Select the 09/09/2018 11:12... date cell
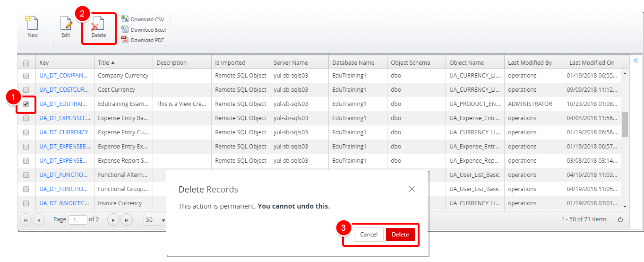The width and height of the screenshot is (644, 262). click(x=592, y=90)
